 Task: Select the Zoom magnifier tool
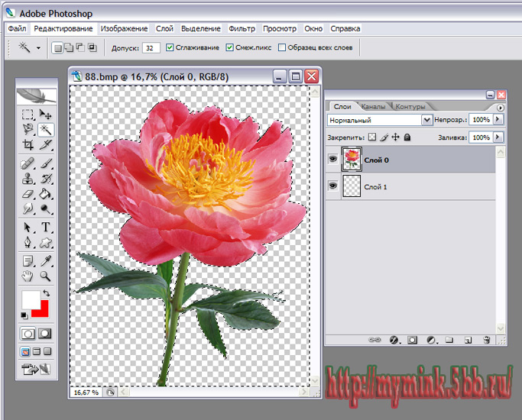coord(45,276)
